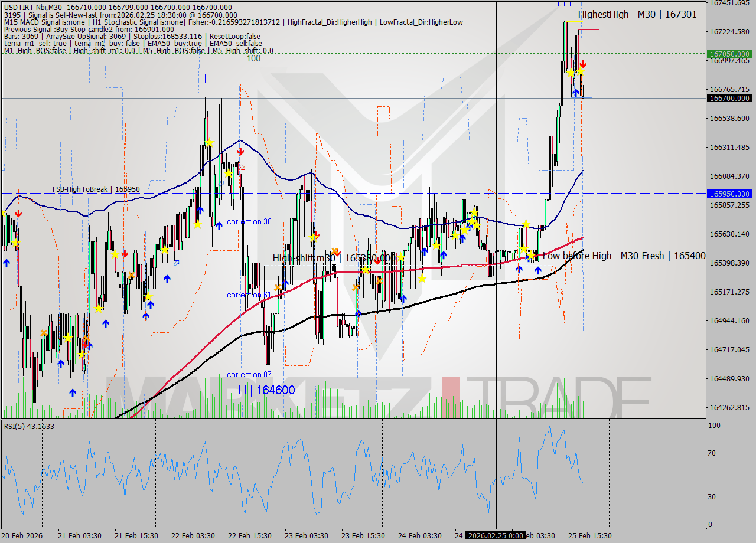Select a blue buy arrow above the 20 Feb 2026 label
The width and height of the screenshot is (756, 543).
tap(5, 264)
